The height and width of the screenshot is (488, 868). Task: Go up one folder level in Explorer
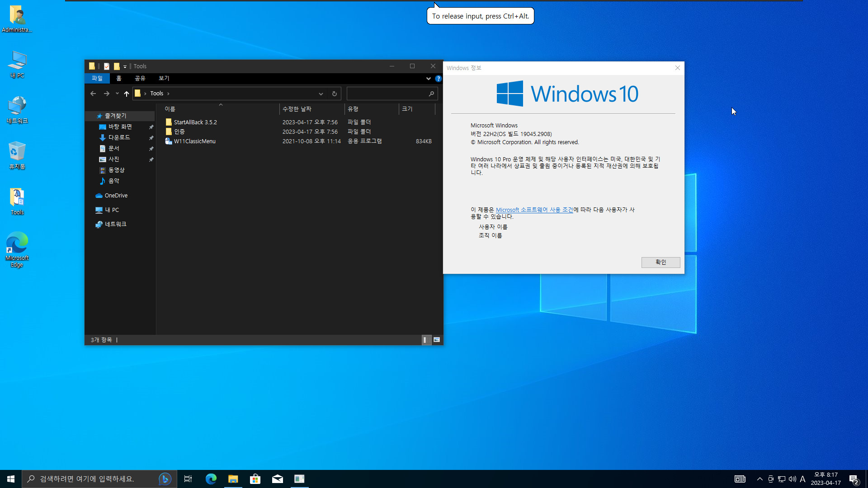pos(127,94)
